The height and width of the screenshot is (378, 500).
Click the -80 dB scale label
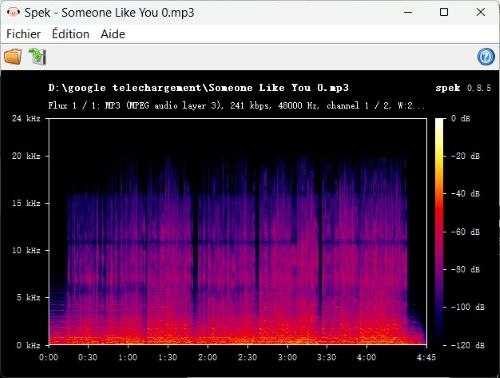465,269
